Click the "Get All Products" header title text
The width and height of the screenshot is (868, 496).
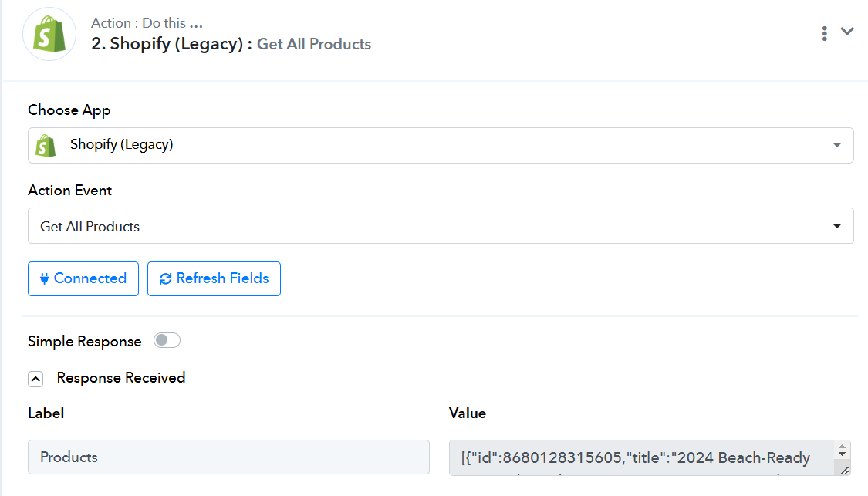click(314, 45)
